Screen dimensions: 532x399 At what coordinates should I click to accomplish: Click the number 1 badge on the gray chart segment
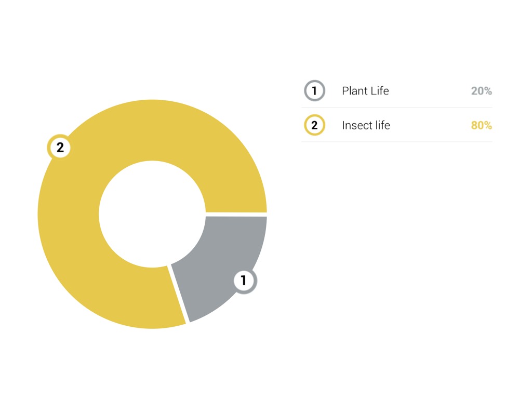coord(243,281)
